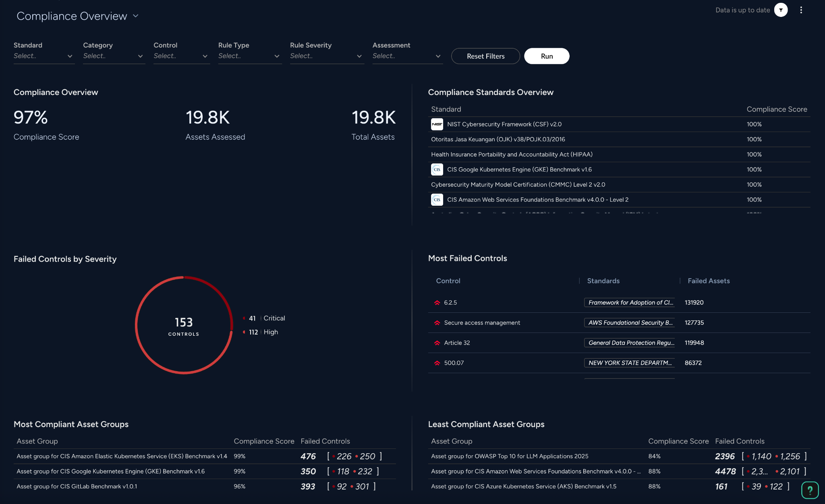
Task: Select the 41 Critical legend entry
Action: 264,318
